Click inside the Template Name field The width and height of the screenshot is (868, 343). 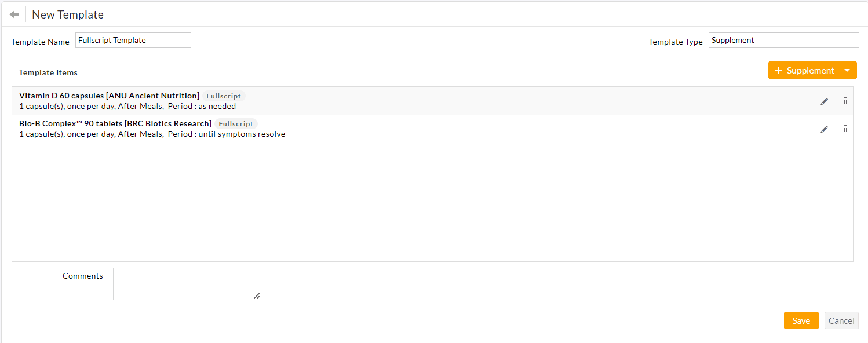coord(133,39)
